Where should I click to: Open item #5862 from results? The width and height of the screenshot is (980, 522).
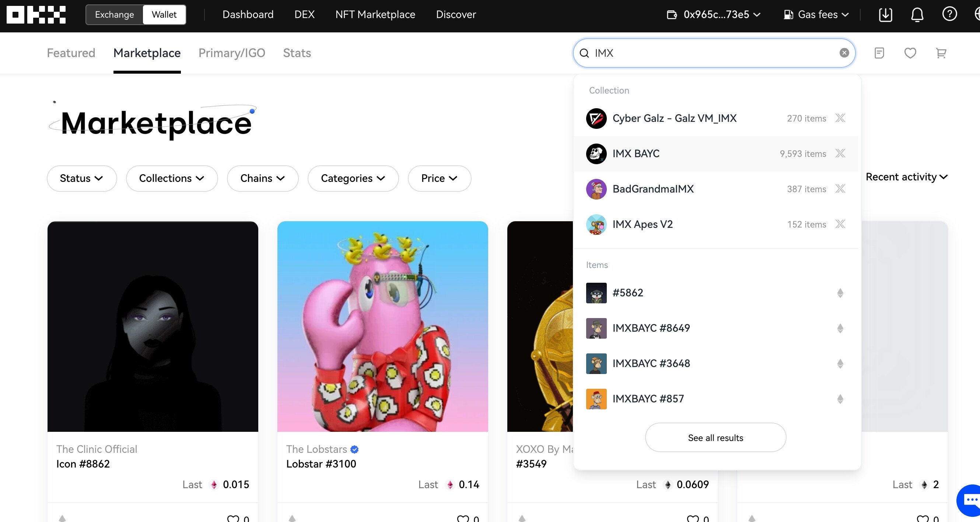tap(715, 293)
